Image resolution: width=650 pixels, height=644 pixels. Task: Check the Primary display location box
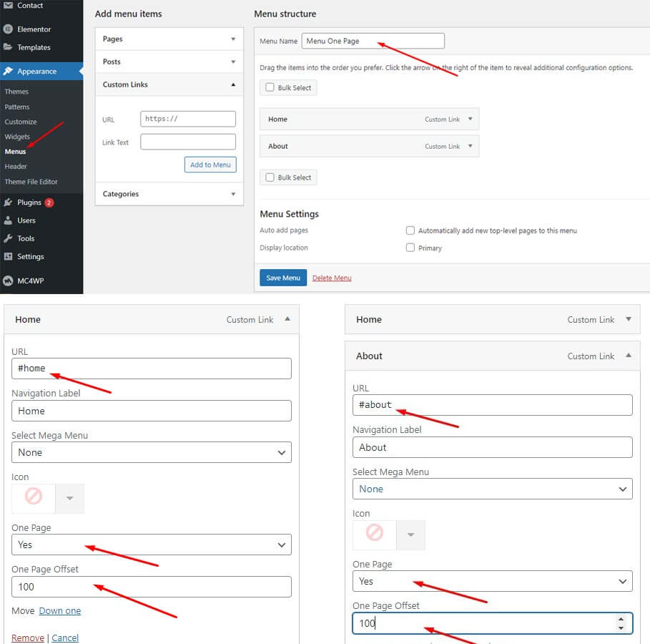coord(410,248)
